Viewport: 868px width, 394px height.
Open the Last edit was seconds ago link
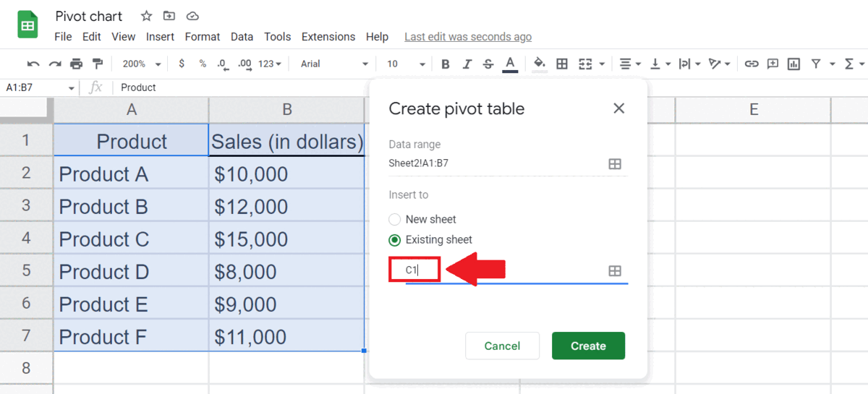click(468, 37)
